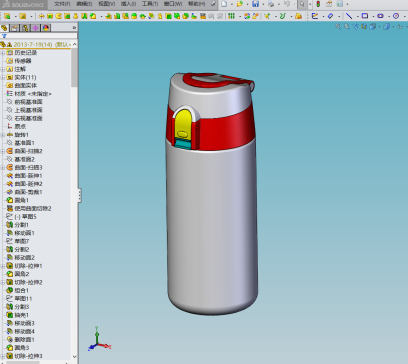Click the display style cube icon

click(x=386, y=27)
